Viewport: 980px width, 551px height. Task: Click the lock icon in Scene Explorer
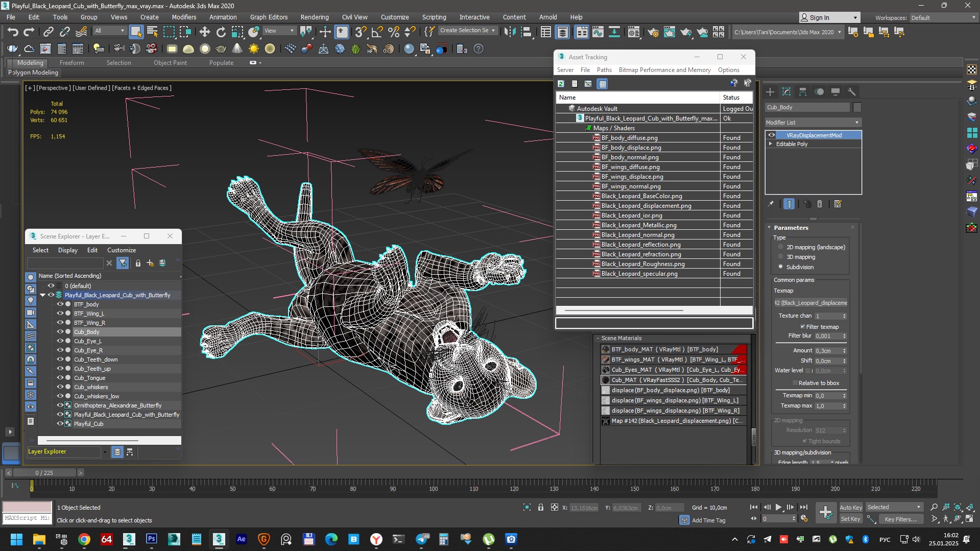tap(138, 263)
